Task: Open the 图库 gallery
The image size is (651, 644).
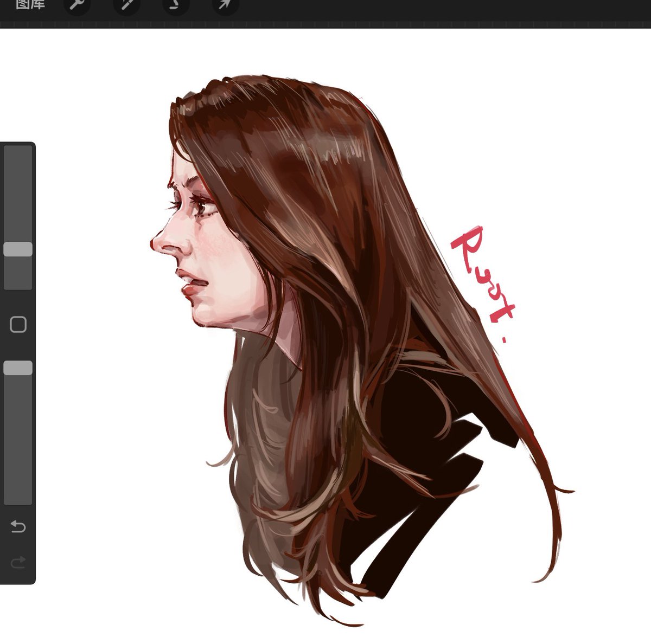Action: [30, 5]
